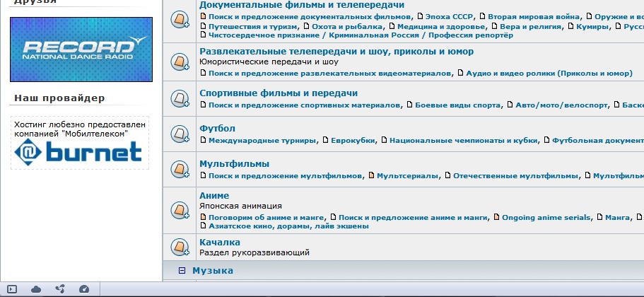Open the cloud sync icon in status bar
This screenshot has width=644, height=297.
[x=36, y=290]
